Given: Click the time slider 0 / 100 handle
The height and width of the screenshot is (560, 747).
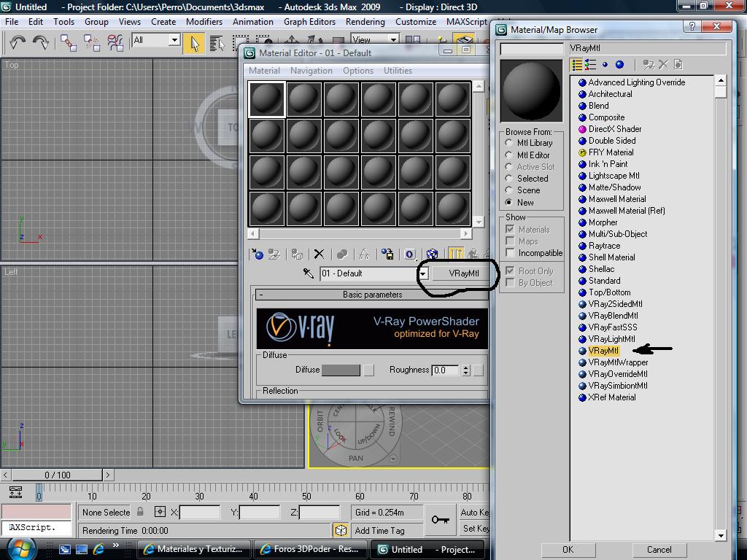Looking at the screenshot, I should point(57,475).
